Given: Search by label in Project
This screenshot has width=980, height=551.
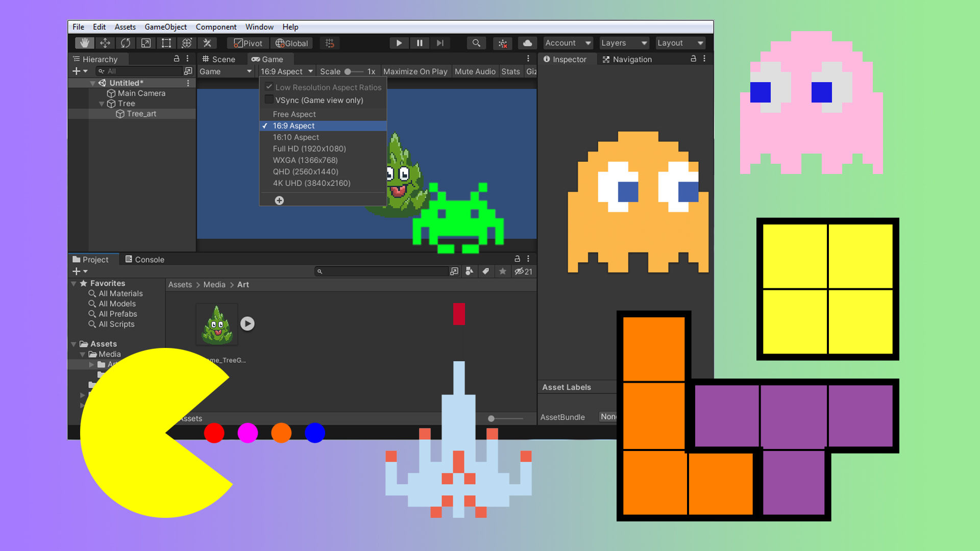Looking at the screenshot, I should [486, 271].
